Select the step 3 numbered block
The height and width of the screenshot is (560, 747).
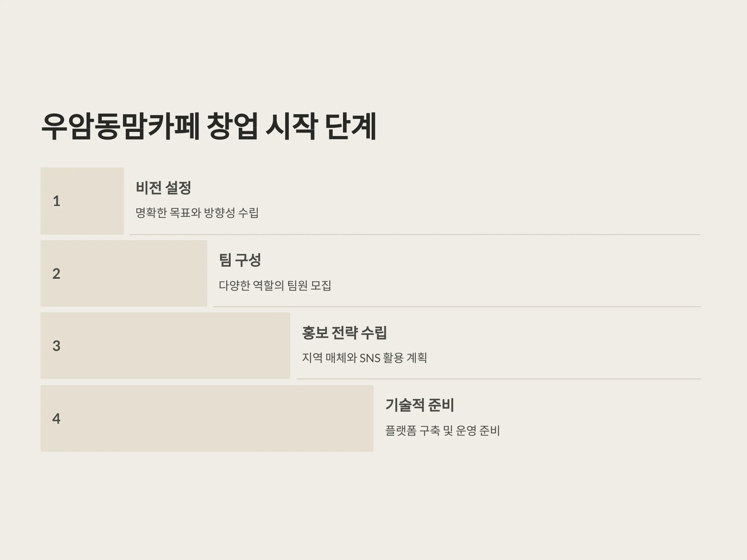(165, 346)
